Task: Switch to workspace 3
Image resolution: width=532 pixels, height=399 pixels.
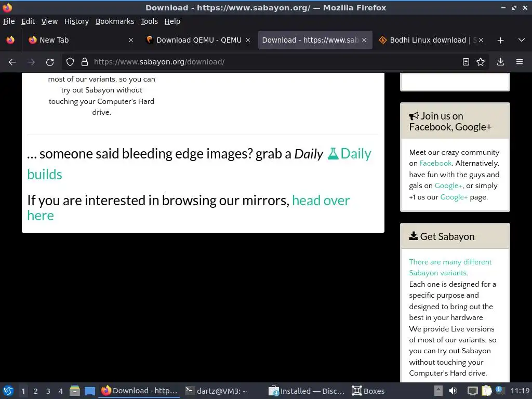Action: [48, 391]
